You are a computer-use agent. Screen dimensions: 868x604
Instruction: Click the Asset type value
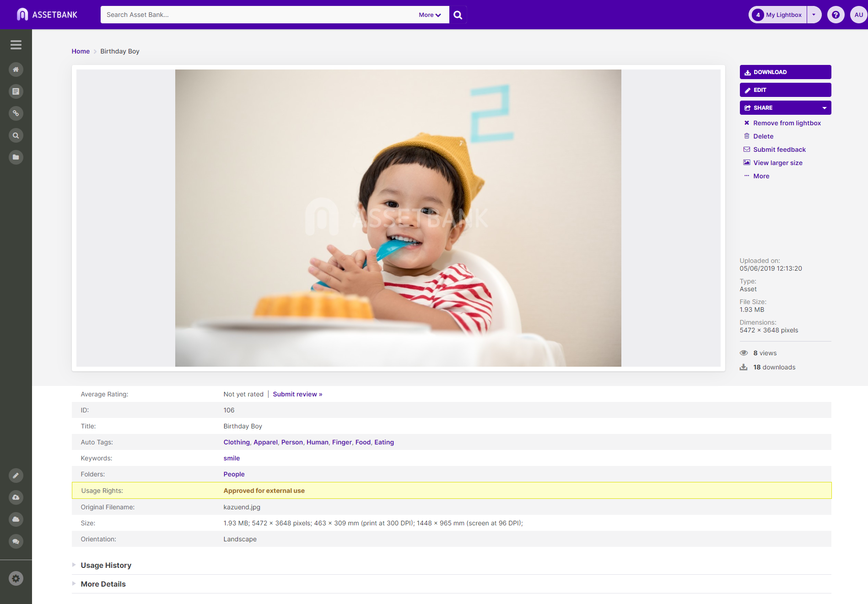pyautogui.click(x=748, y=289)
